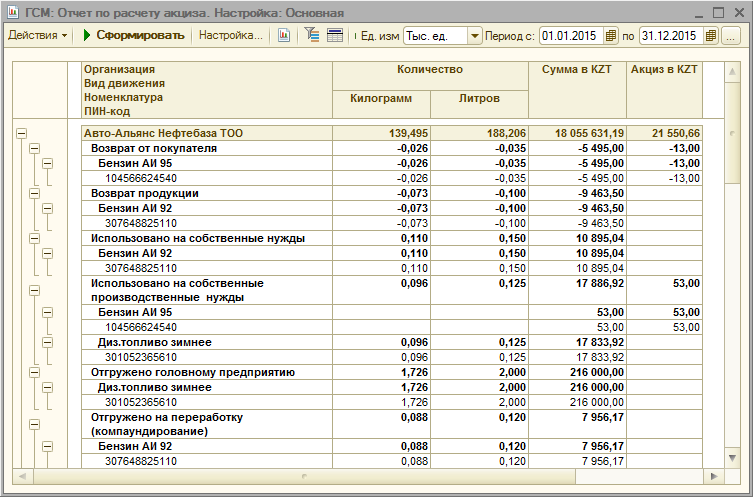753x497 pixels.
Task: Click vertical scrollbar down arrow
Action: (x=732, y=458)
